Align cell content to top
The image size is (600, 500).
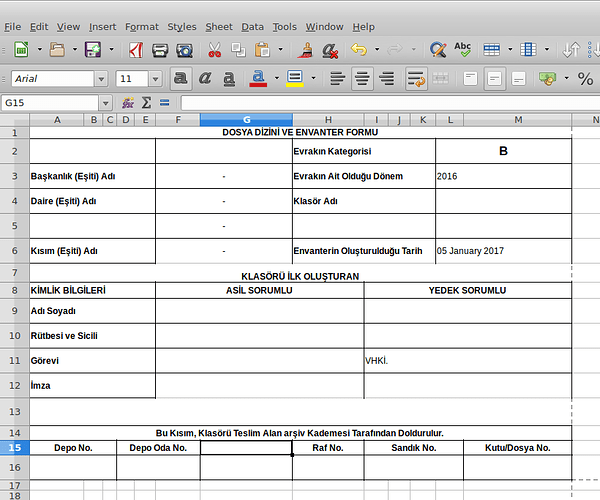tap(470, 79)
